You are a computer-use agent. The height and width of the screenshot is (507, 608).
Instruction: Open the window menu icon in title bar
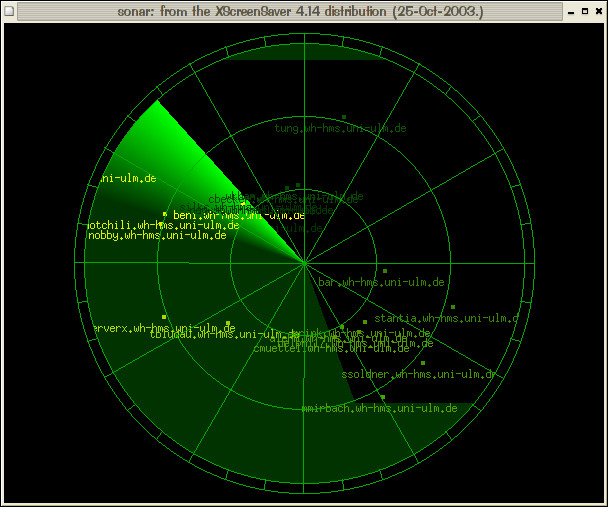tap(9, 11)
